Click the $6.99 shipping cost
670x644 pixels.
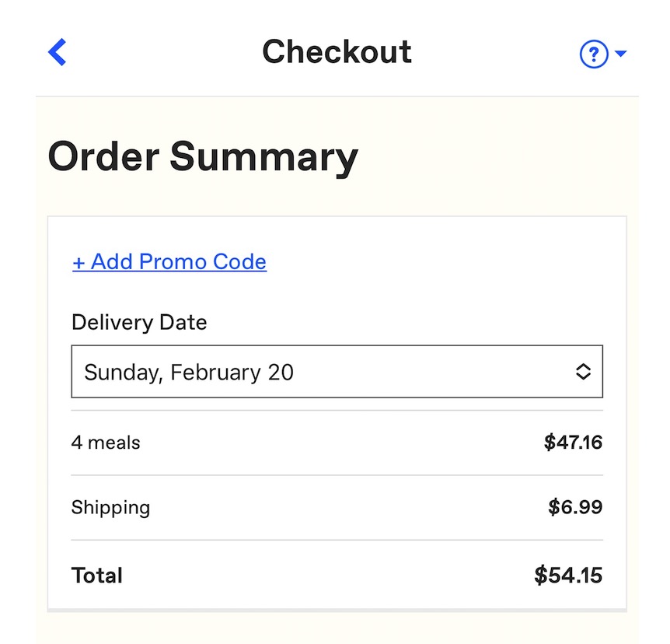[x=575, y=508]
